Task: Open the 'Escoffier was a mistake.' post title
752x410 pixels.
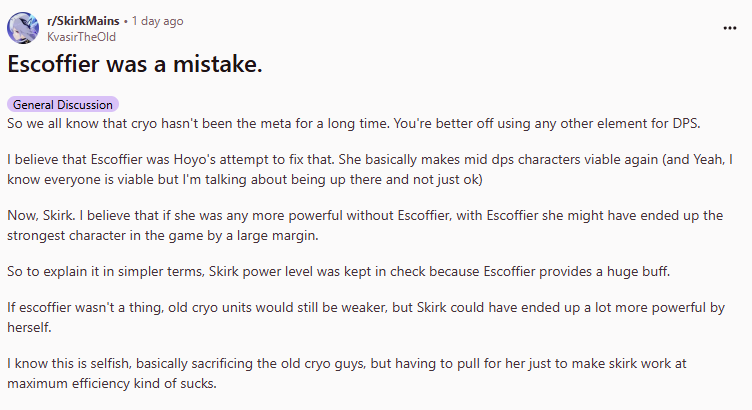Action: pos(135,64)
